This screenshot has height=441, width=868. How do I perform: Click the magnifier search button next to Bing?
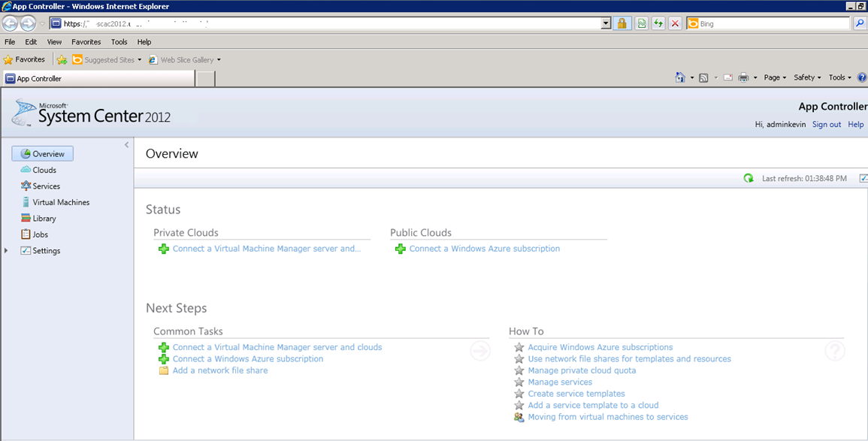pos(860,23)
